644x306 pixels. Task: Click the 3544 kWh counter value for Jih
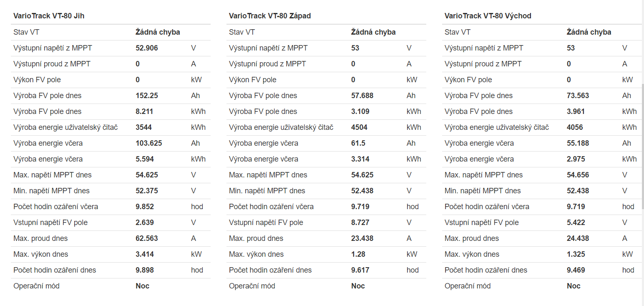click(143, 127)
